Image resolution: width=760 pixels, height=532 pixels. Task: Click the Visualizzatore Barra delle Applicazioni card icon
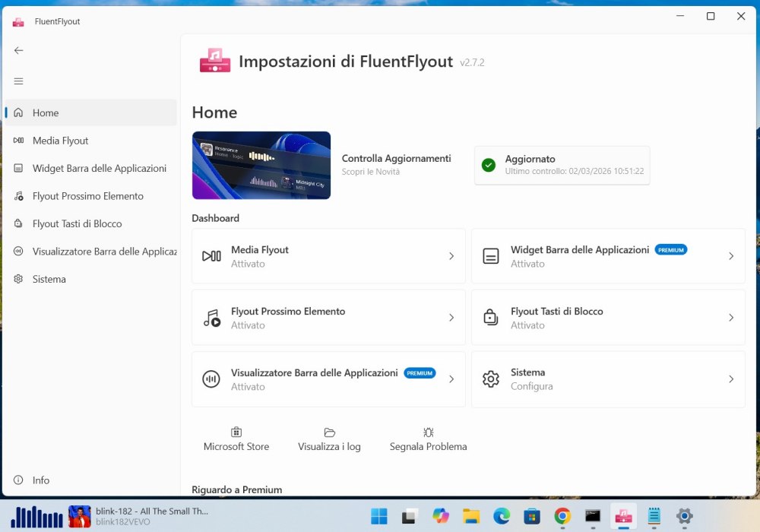(211, 378)
